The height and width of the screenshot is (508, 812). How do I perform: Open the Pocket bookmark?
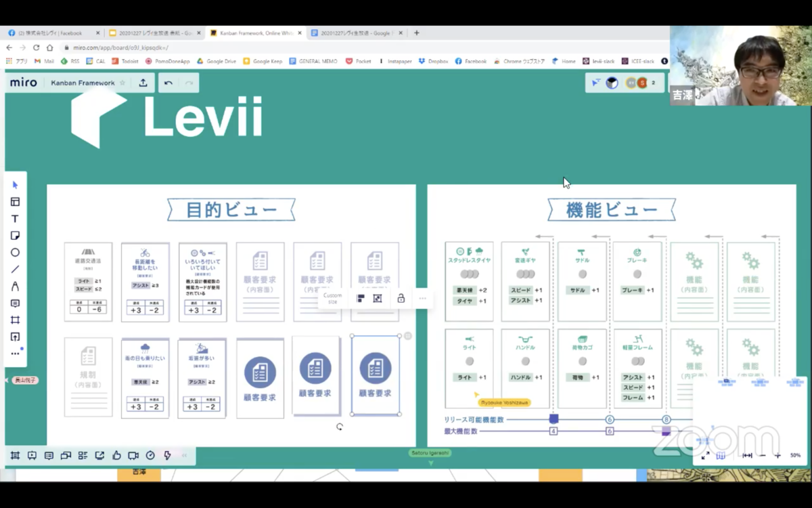coord(359,61)
